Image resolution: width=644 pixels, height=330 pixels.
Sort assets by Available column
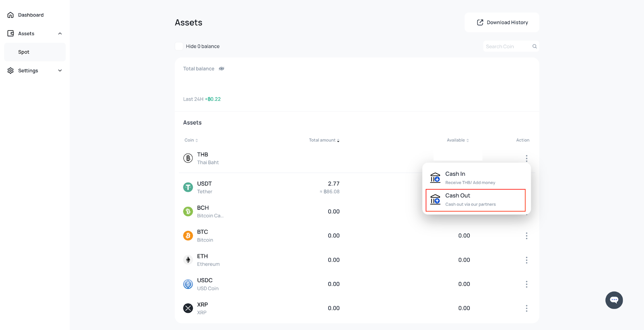coord(458,140)
